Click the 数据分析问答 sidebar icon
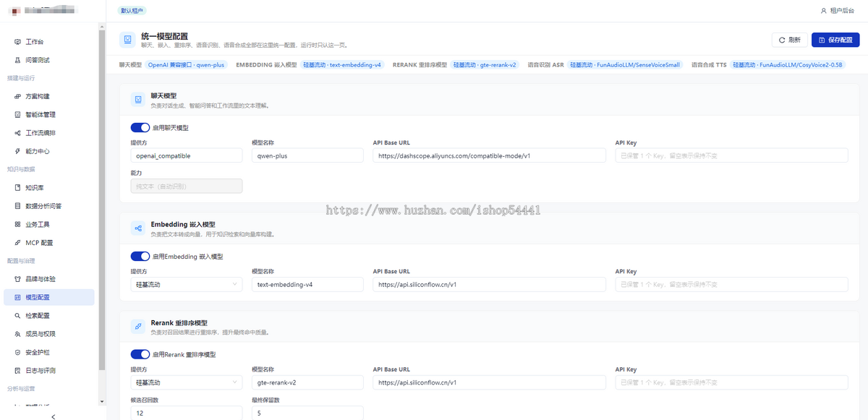 [x=18, y=206]
